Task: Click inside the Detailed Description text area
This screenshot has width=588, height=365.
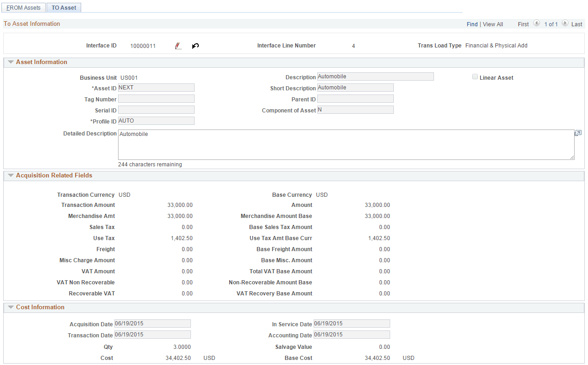Action: (x=346, y=145)
